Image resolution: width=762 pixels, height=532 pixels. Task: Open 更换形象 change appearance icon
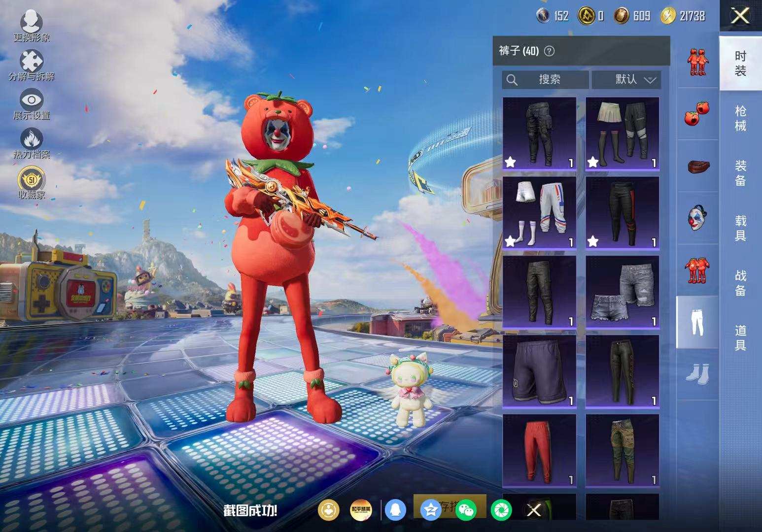(32, 25)
